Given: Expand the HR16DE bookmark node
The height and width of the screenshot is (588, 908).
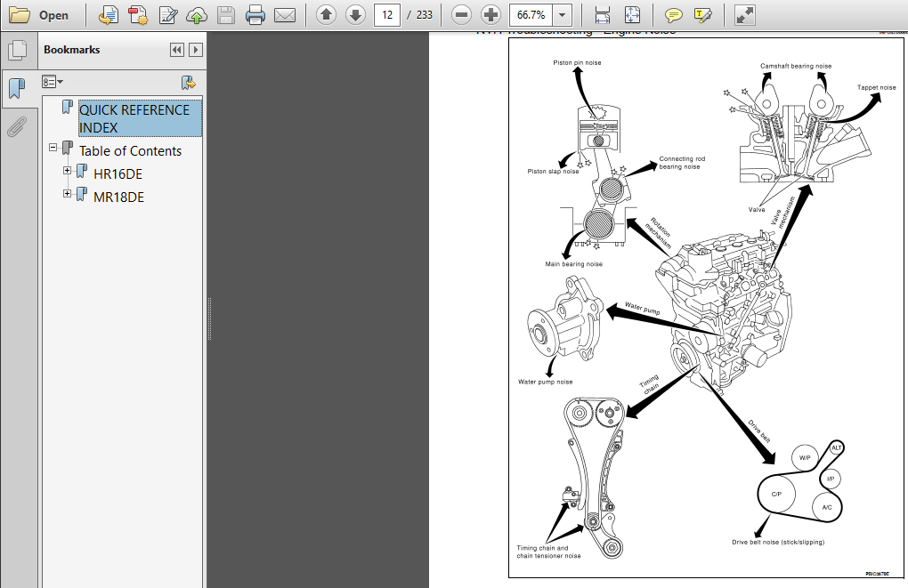Looking at the screenshot, I should tap(67, 171).
